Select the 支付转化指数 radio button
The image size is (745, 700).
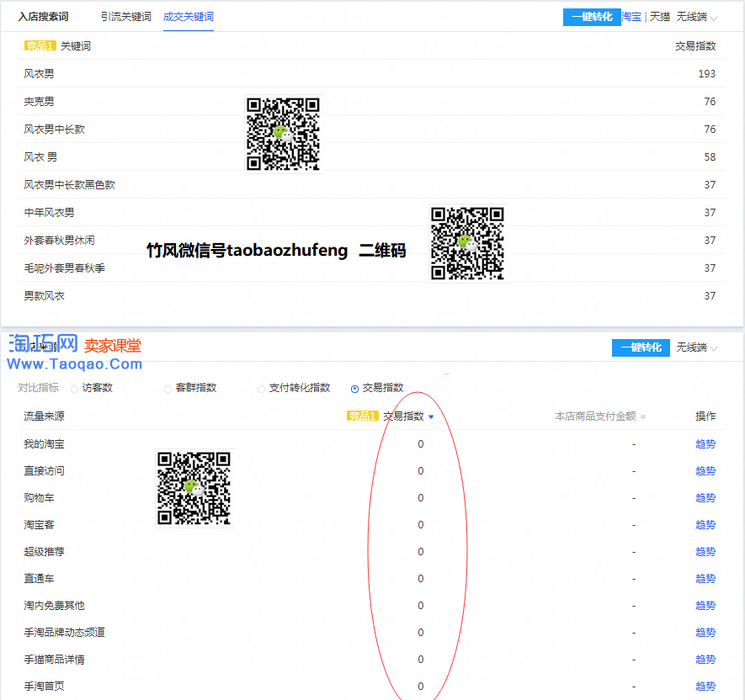261,389
